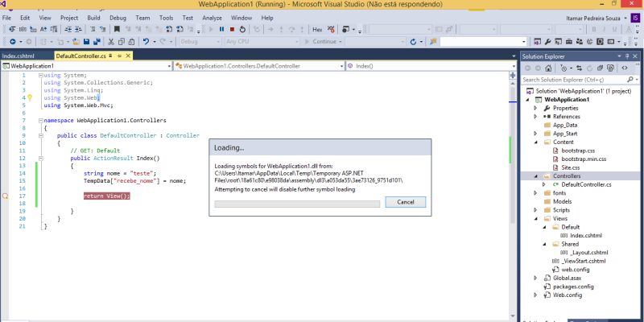This screenshot has height=322, width=644.
Task: Switch to the Index.cshtml tab
Action: [x=18, y=56]
